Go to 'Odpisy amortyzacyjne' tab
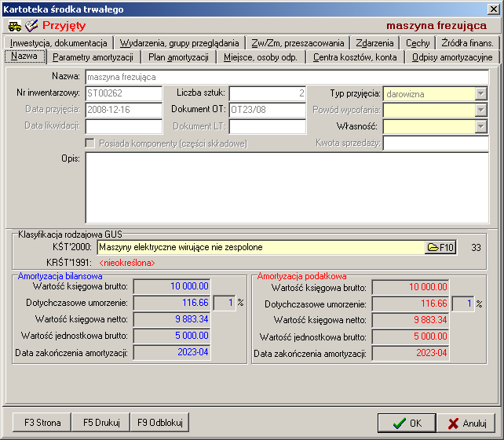 451,57
